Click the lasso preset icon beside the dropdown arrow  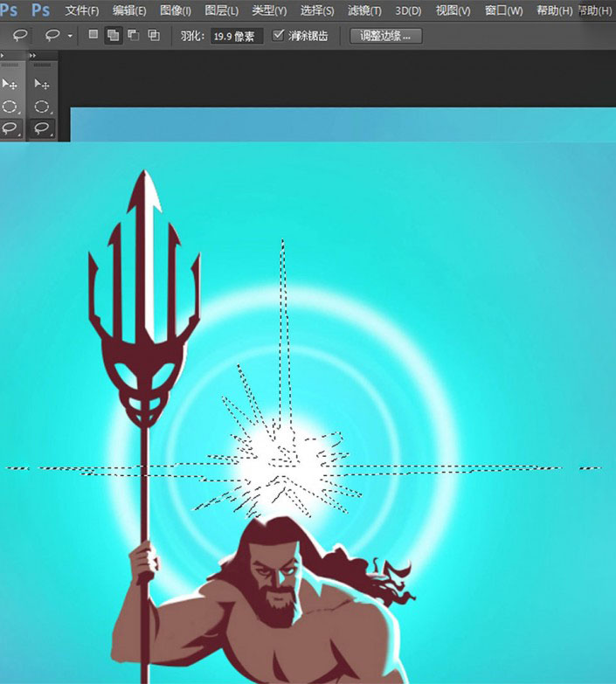pyautogui.click(x=52, y=35)
